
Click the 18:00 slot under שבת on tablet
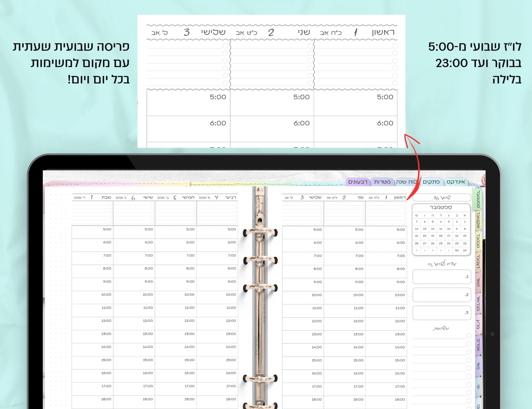coord(92,402)
